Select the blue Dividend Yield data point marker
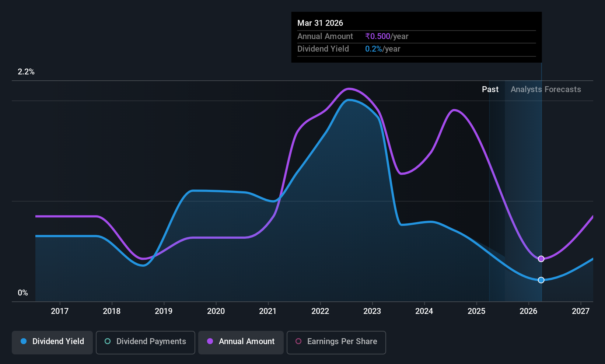This screenshot has height=364, width=605. [541, 280]
